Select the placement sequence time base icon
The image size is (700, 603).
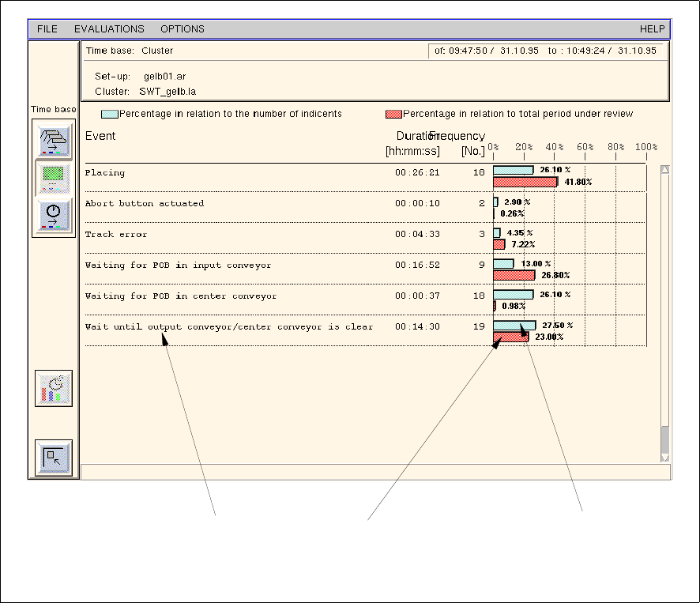[x=54, y=140]
